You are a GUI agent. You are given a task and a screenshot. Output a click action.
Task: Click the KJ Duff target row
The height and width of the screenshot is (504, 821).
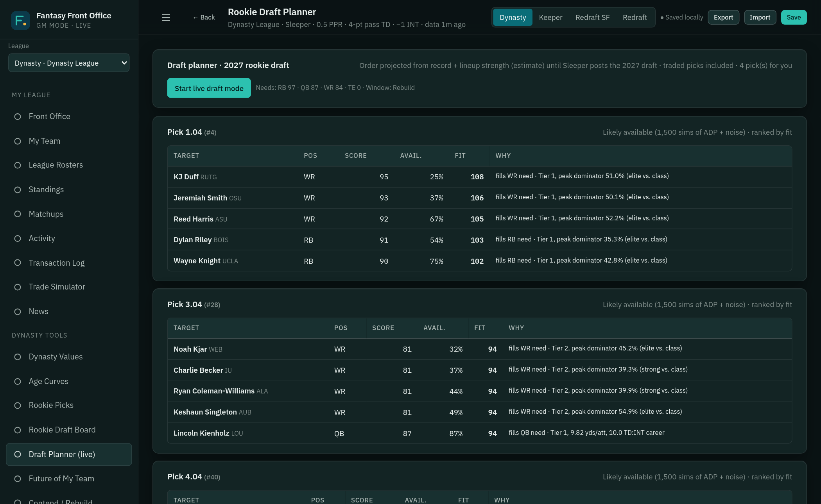click(480, 177)
